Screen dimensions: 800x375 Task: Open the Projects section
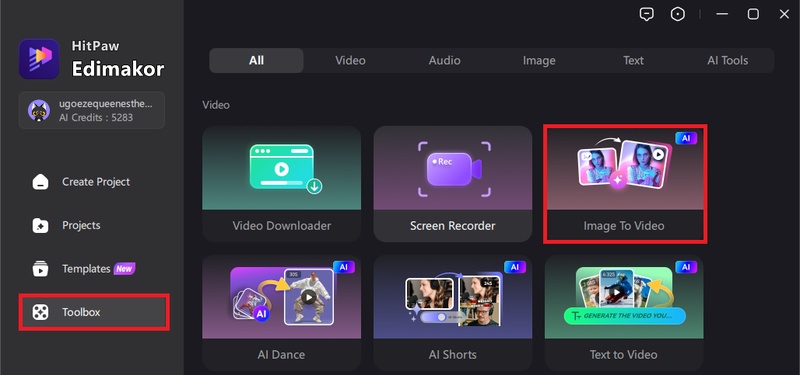tap(92, 226)
